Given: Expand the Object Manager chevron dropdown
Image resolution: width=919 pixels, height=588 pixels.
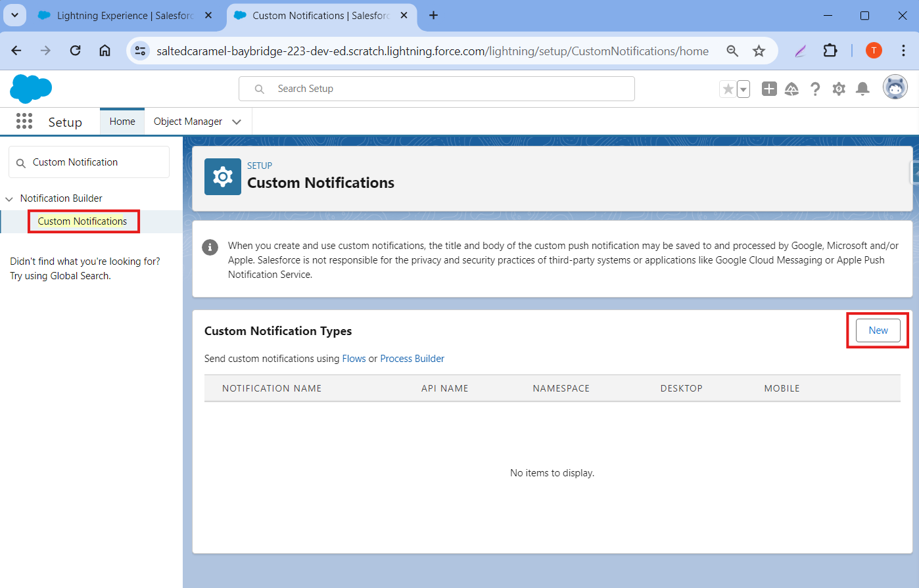Looking at the screenshot, I should coord(237,122).
